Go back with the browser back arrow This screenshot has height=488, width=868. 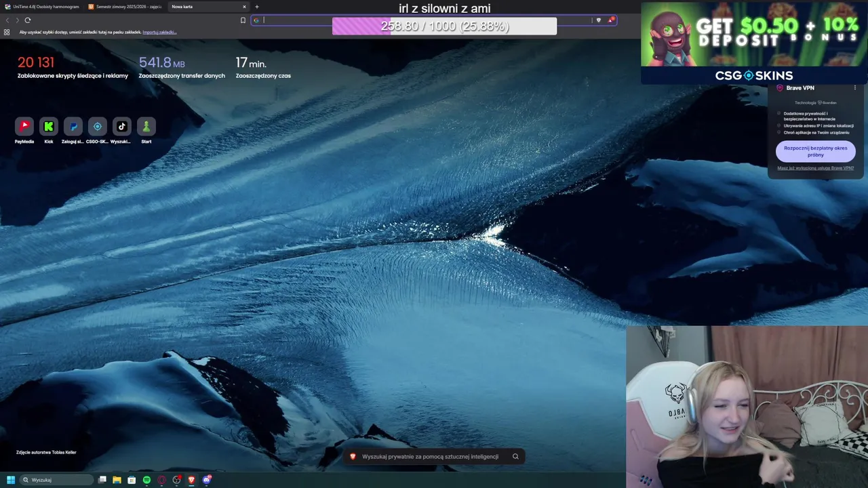(7, 20)
